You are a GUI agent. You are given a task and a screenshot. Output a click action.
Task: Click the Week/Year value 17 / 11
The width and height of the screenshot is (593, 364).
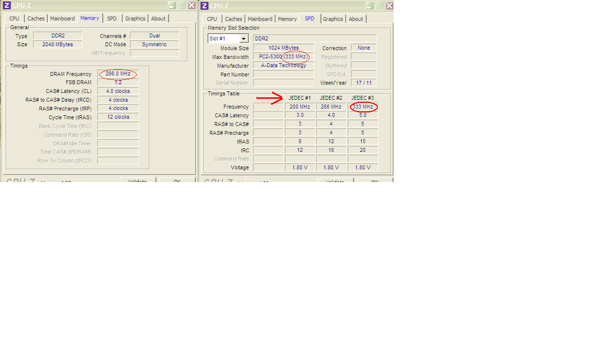pos(364,83)
